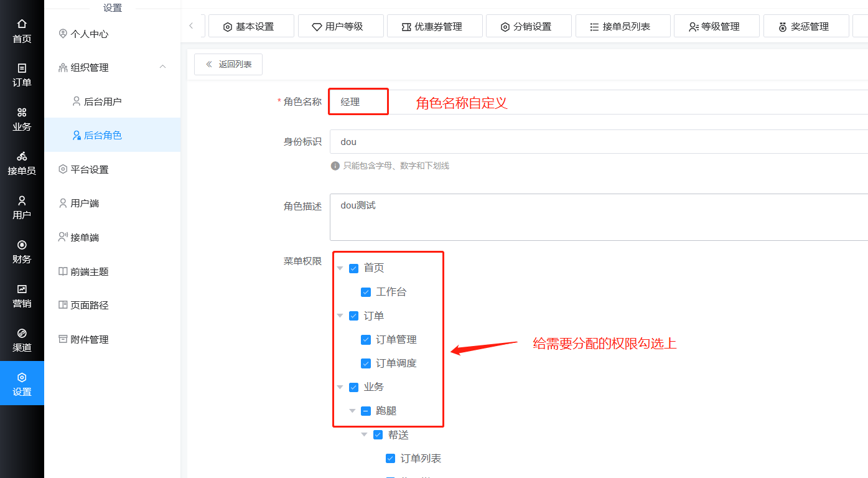
Task: Uncheck the 首页 checkbox
Action: coord(354,268)
